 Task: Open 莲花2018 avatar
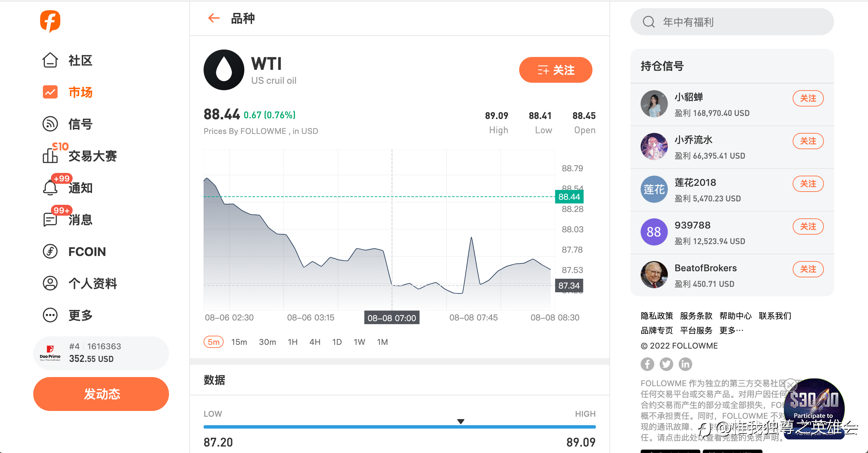654,190
